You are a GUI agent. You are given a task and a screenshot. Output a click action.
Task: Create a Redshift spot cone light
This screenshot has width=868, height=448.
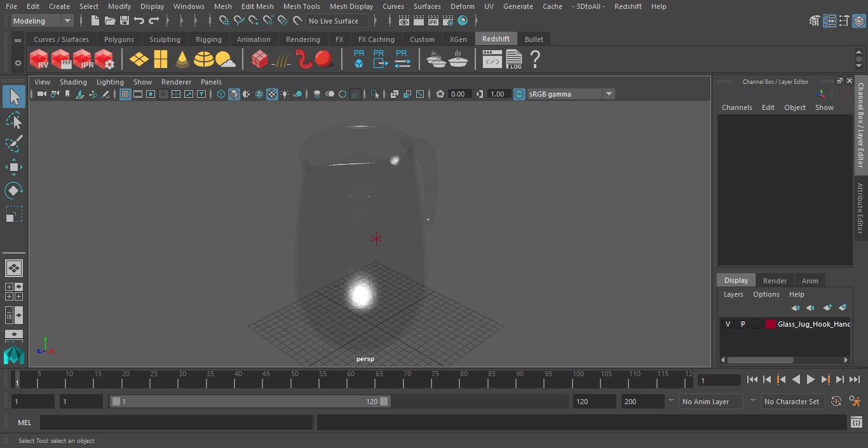182,60
